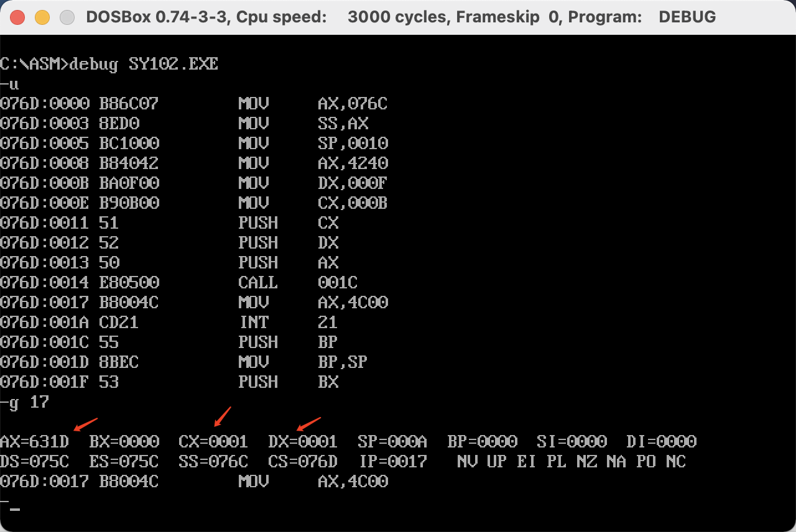Click the 'PUSH BX' instruction

(289, 382)
